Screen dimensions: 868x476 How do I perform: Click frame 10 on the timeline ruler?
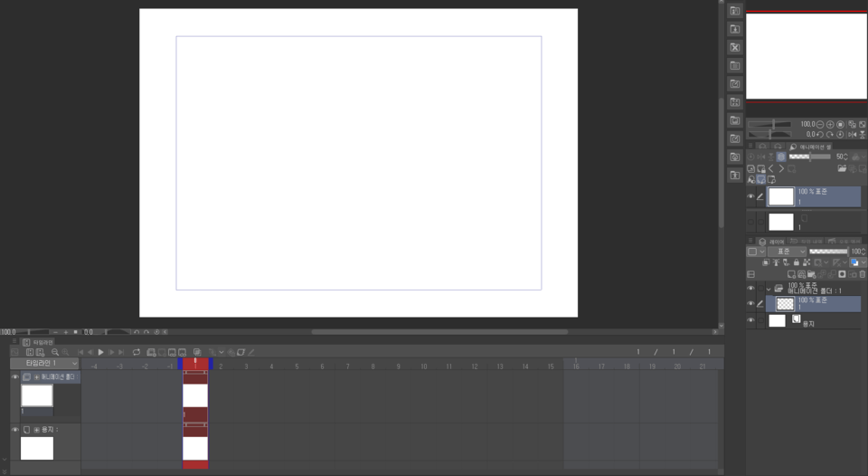[423, 367]
